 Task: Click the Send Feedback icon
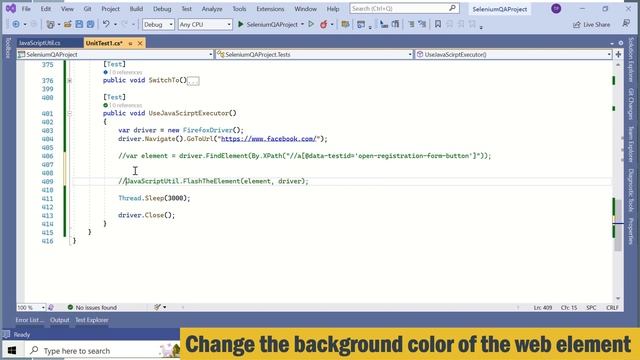[626, 24]
